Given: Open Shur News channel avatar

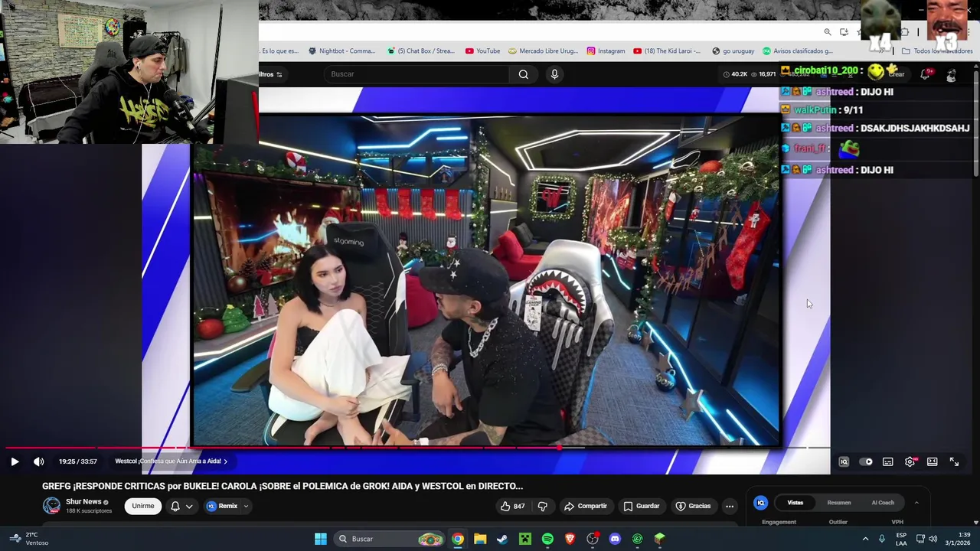Looking at the screenshot, I should point(51,506).
